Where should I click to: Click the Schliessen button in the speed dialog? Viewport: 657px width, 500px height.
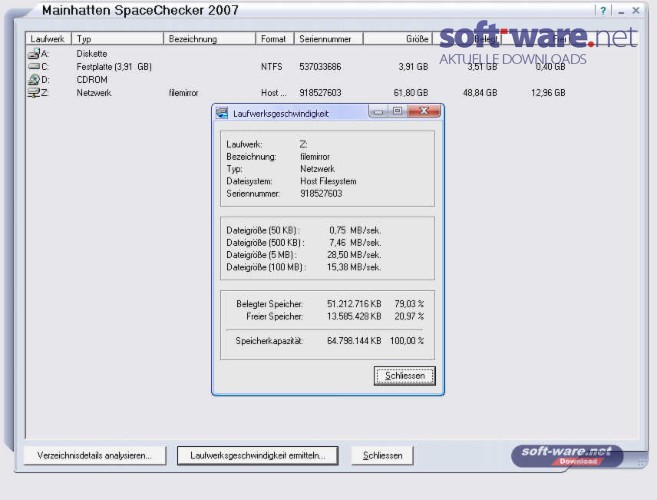point(404,376)
